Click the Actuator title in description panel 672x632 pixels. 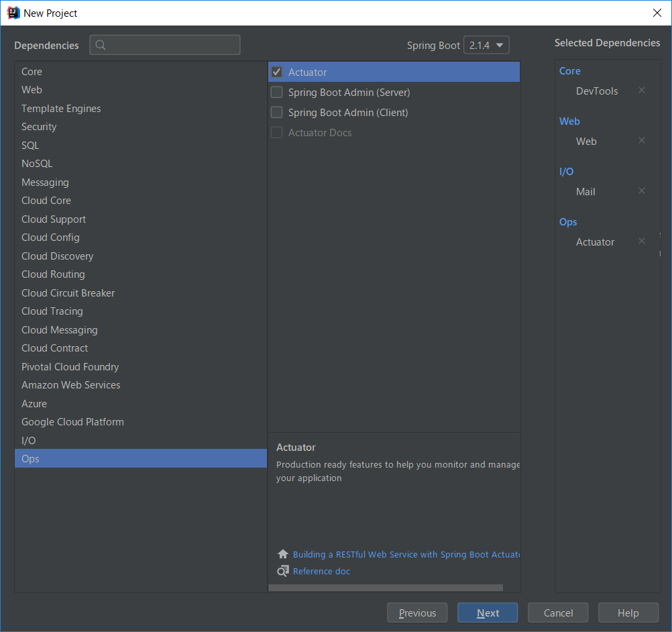click(x=296, y=447)
